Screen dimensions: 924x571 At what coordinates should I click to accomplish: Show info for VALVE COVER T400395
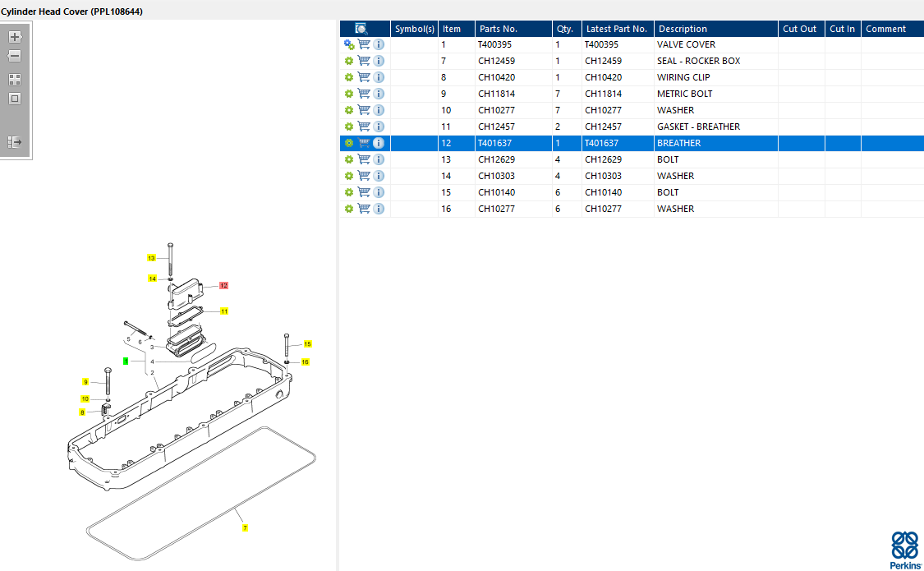(379, 45)
